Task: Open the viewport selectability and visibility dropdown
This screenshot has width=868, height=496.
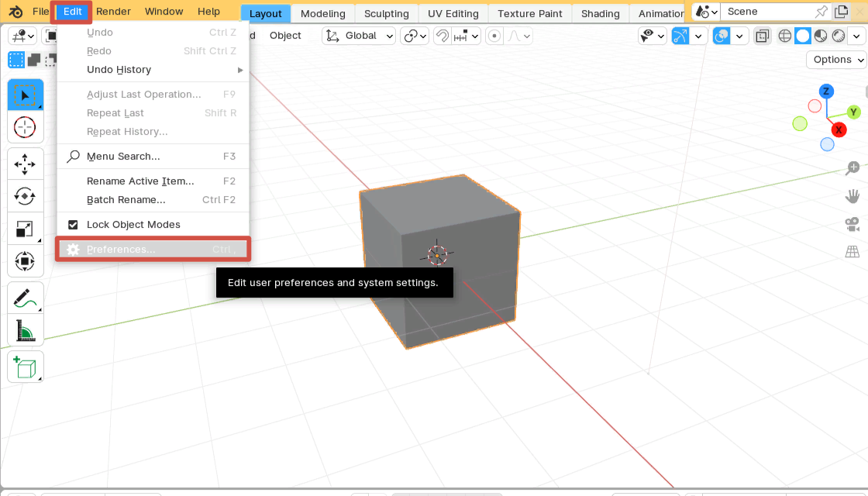Action: point(652,36)
